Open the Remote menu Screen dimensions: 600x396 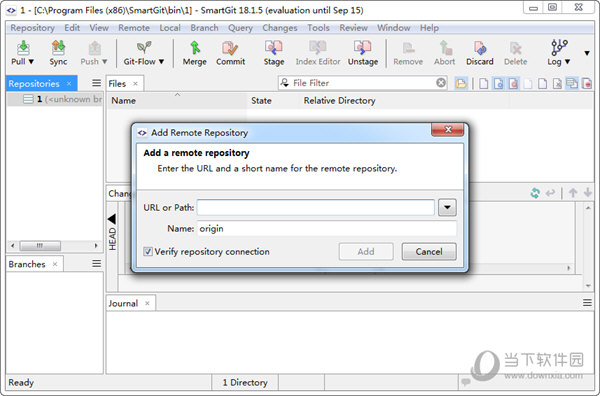point(134,28)
